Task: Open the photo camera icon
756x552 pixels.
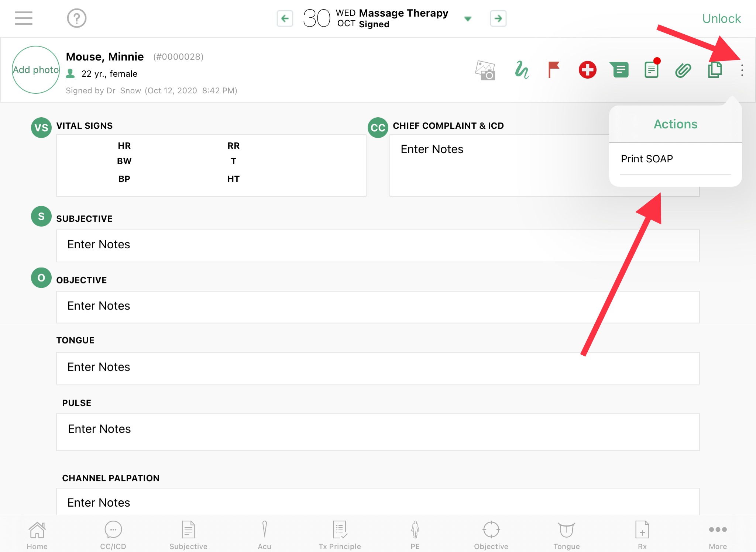Action: coord(485,70)
